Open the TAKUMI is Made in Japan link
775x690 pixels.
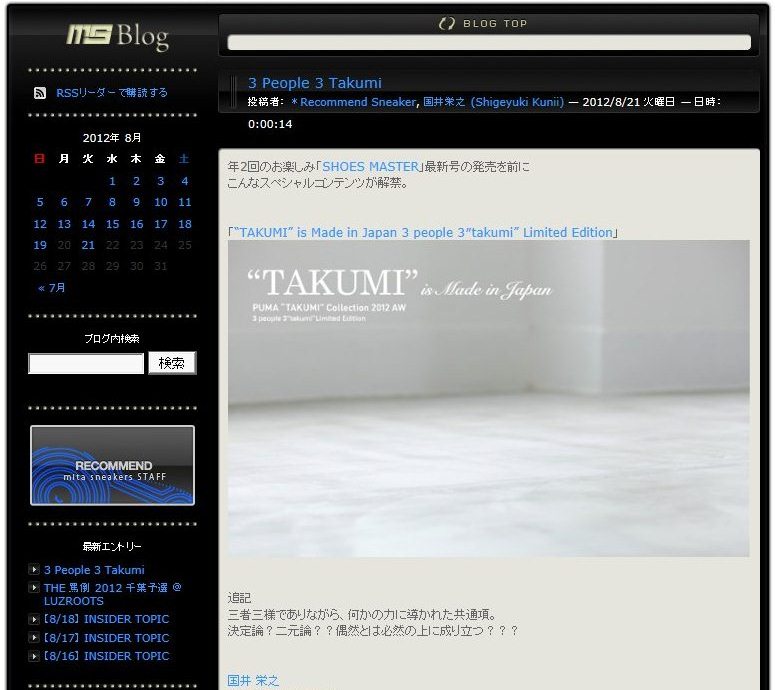423,232
